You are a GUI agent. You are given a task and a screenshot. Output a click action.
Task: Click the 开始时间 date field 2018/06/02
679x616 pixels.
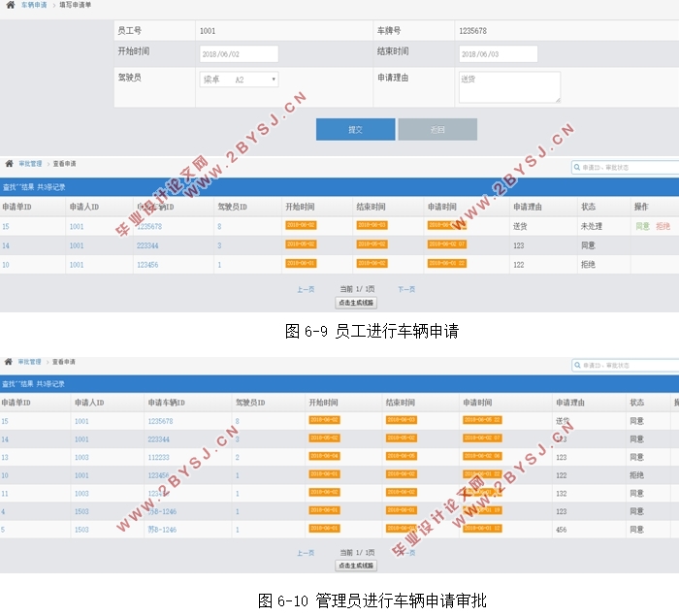239,54
